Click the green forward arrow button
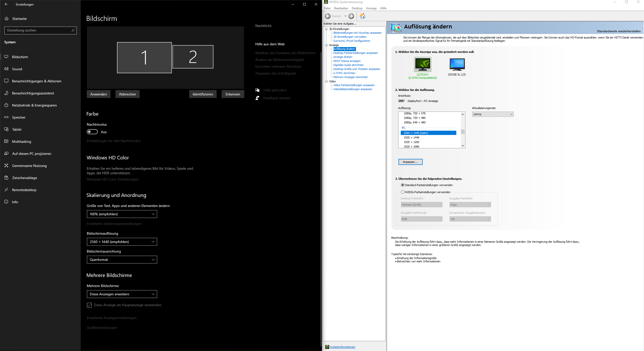The image size is (644, 351). (x=351, y=16)
